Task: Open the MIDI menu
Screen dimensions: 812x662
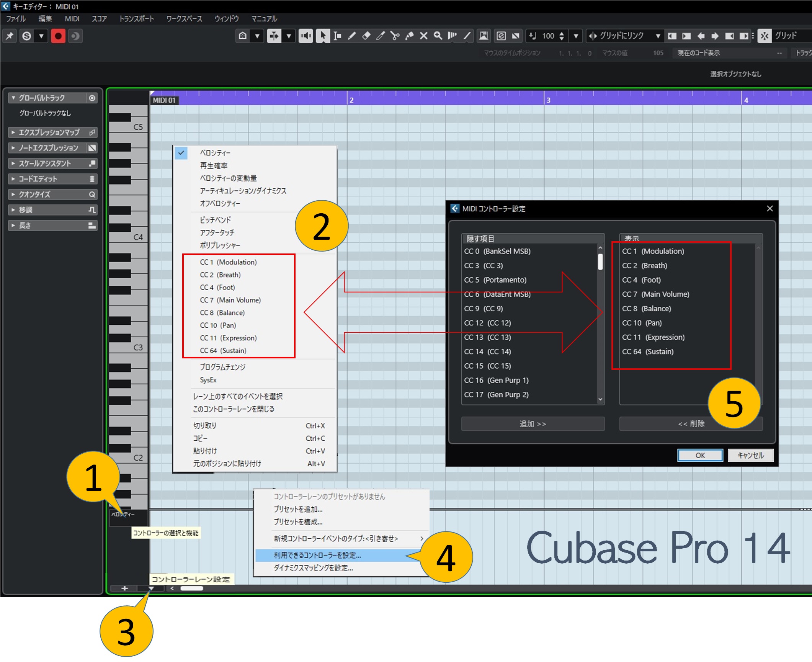Action: click(72, 19)
